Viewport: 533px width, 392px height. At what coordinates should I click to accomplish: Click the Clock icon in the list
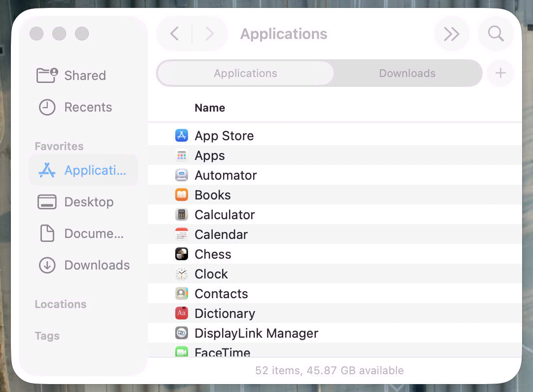(x=182, y=274)
